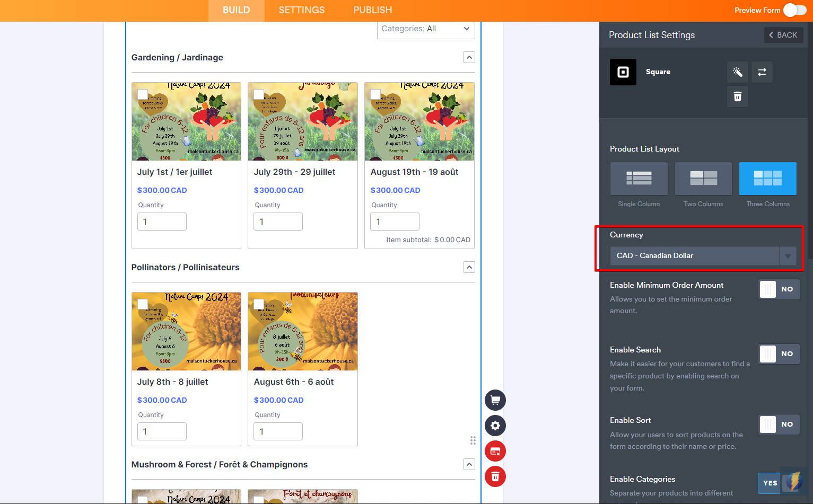
Task: Select the Single Column layout icon
Action: 639,179
